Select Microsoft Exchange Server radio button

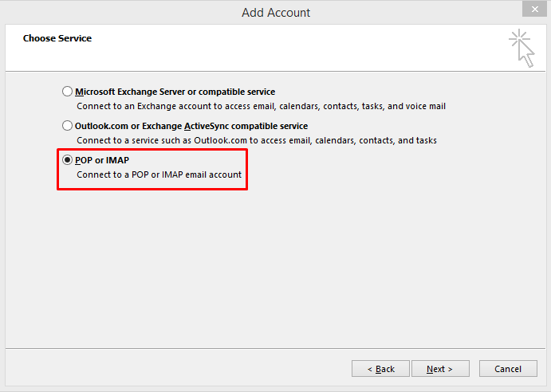(67, 92)
